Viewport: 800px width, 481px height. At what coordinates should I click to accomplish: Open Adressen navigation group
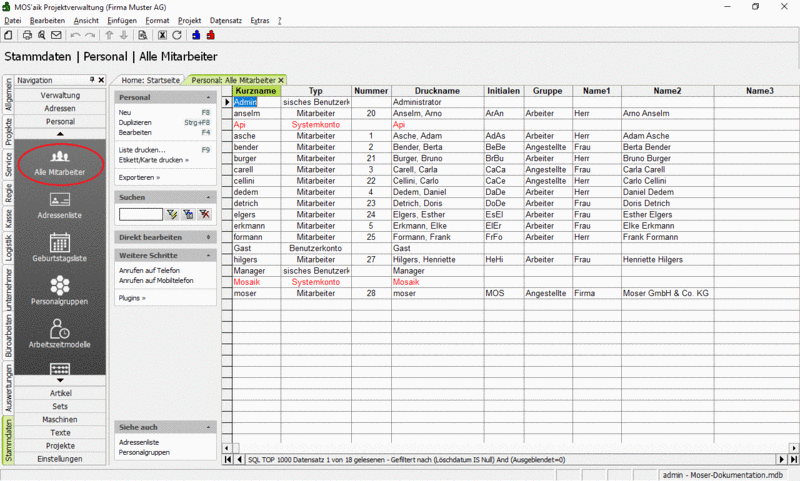point(60,108)
